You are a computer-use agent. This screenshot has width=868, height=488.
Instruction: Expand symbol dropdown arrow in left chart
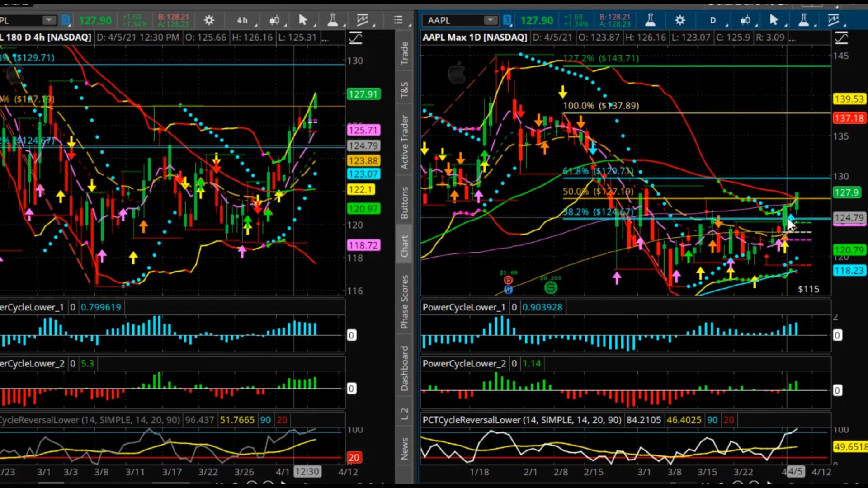click(49, 20)
